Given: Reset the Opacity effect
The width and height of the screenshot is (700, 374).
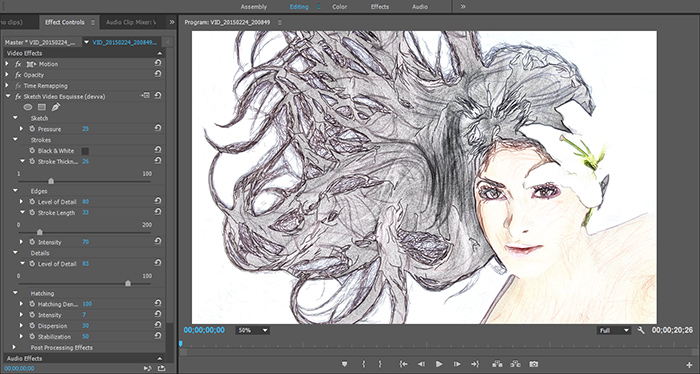Looking at the screenshot, I should (158, 74).
